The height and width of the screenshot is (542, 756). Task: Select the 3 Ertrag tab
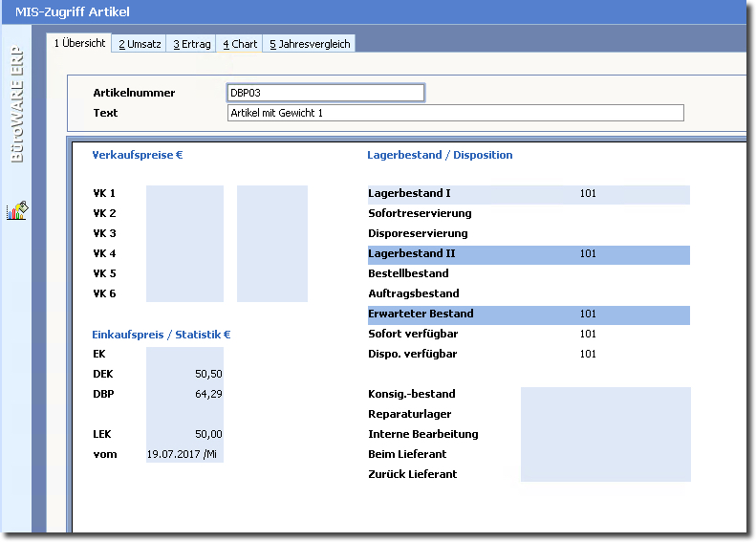(192, 44)
